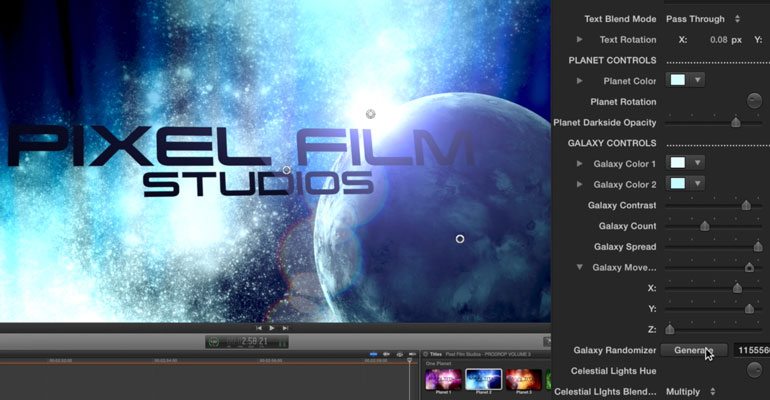Click the Planet Rotation dial
This screenshot has width=770, height=400.
[x=754, y=101]
